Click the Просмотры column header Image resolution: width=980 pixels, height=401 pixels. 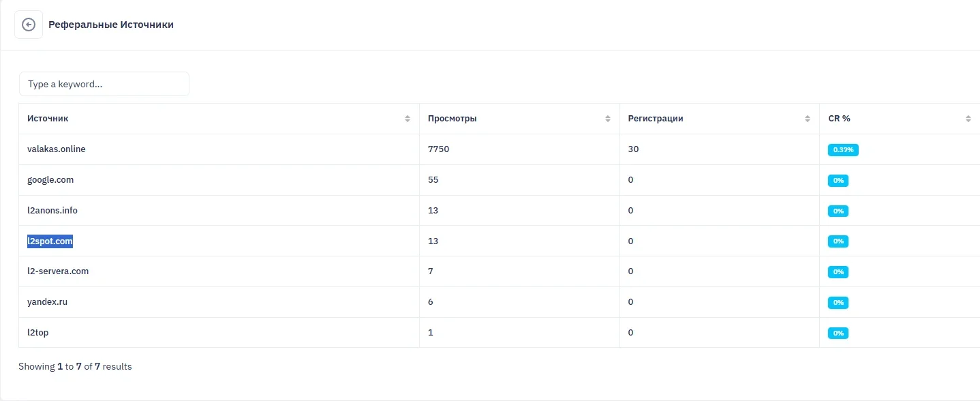tap(452, 119)
